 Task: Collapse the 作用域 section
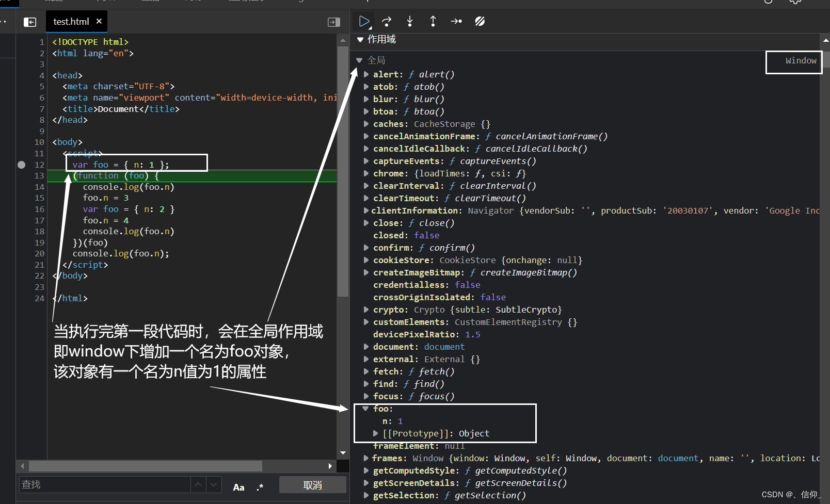pos(360,39)
